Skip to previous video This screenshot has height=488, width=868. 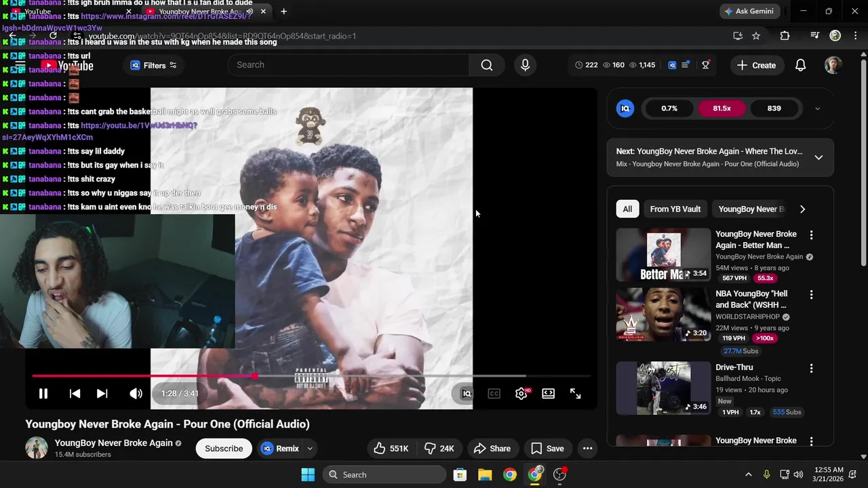pyautogui.click(x=75, y=394)
